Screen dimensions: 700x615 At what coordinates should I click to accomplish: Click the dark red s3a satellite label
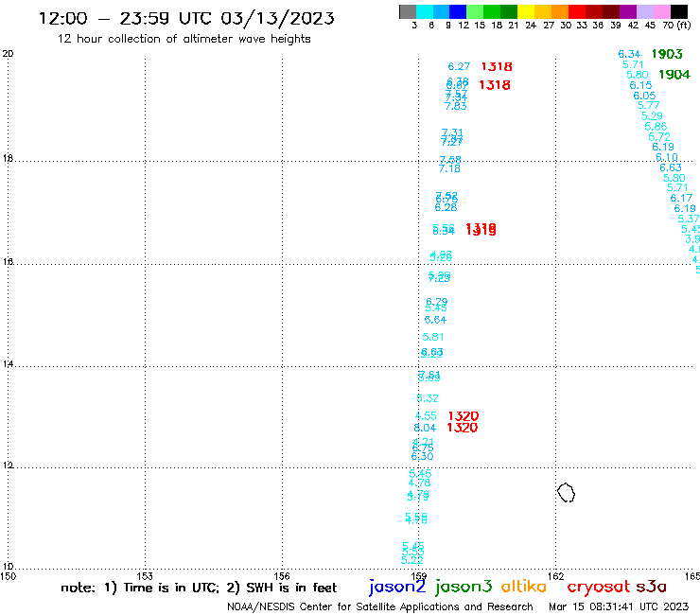tap(651, 587)
